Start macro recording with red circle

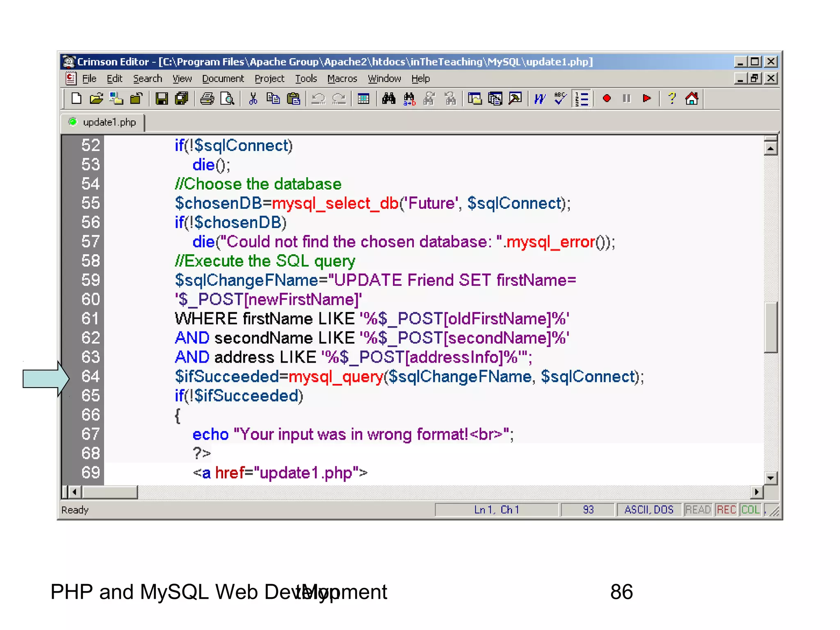tap(607, 99)
